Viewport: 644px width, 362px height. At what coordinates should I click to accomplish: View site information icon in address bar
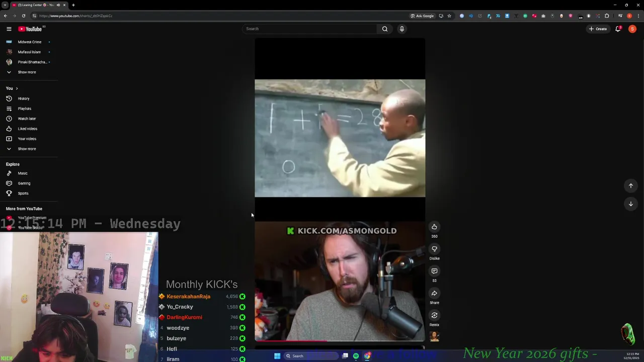click(x=34, y=16)
